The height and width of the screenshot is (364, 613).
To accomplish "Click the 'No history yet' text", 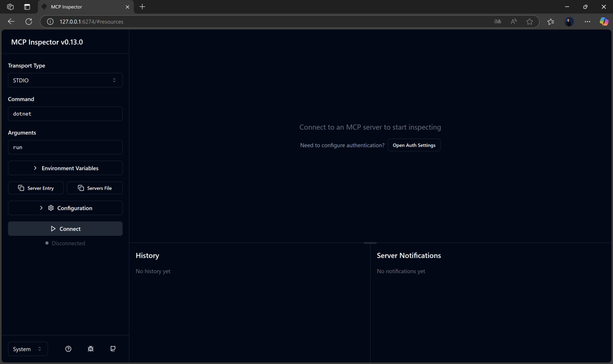I will click(x=153, y=272).
